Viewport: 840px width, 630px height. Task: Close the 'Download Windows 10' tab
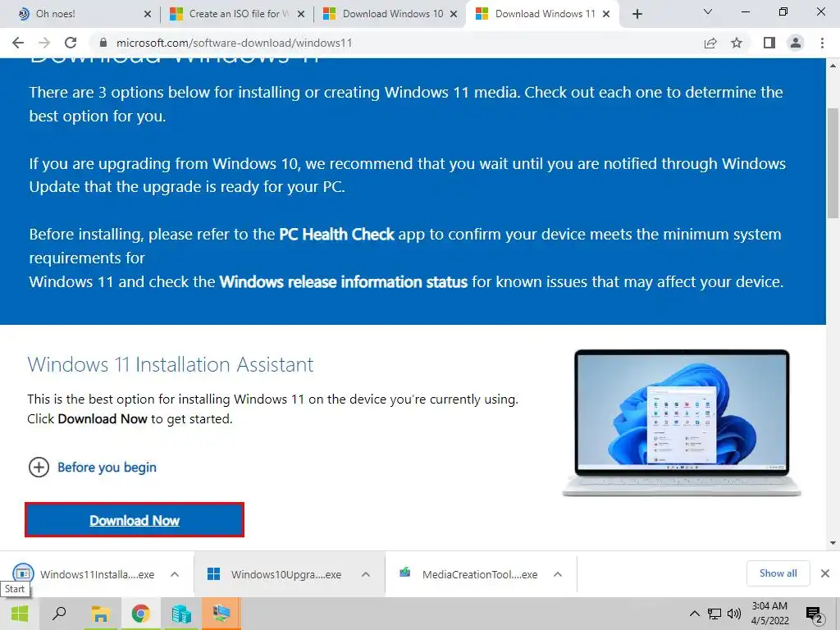tap(454, 14)
